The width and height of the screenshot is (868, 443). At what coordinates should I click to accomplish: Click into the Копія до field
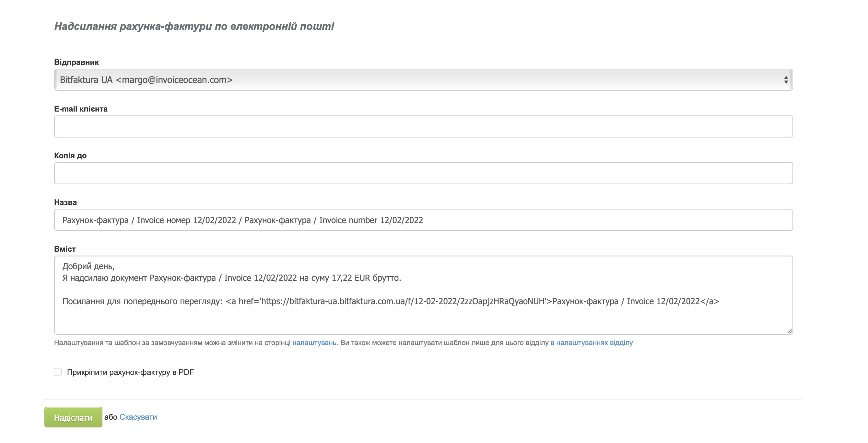[423, 173]
